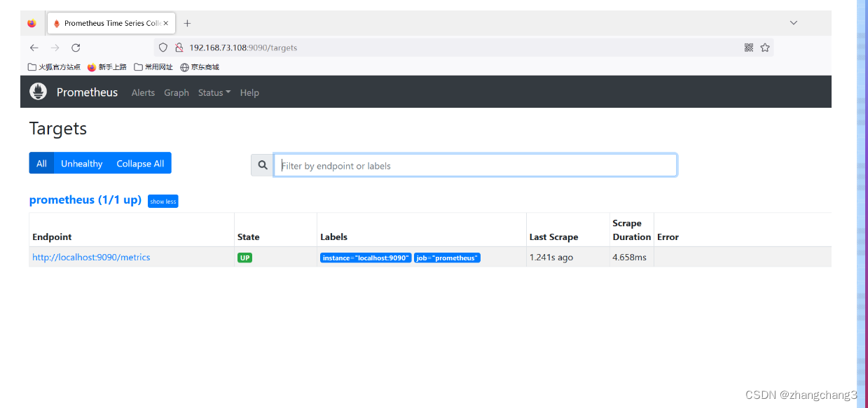Screen dimensions: 868x408
Task: Open the localhost:9090/metrics endpoint link
Action: point(91,257)
